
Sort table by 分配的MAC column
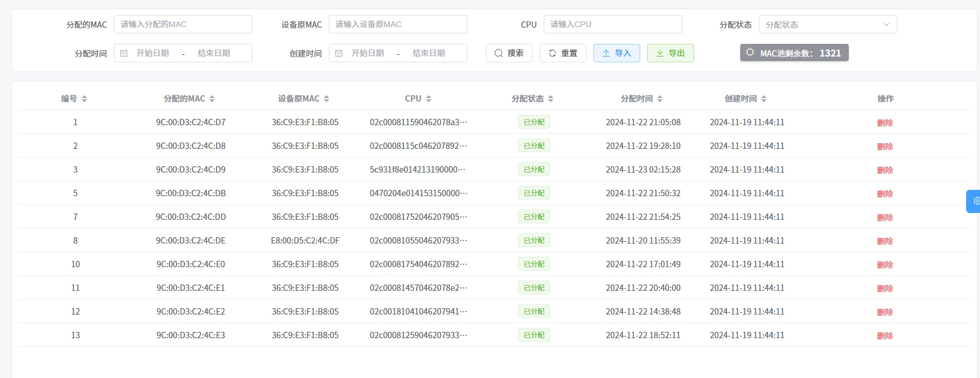pos(212,99)
